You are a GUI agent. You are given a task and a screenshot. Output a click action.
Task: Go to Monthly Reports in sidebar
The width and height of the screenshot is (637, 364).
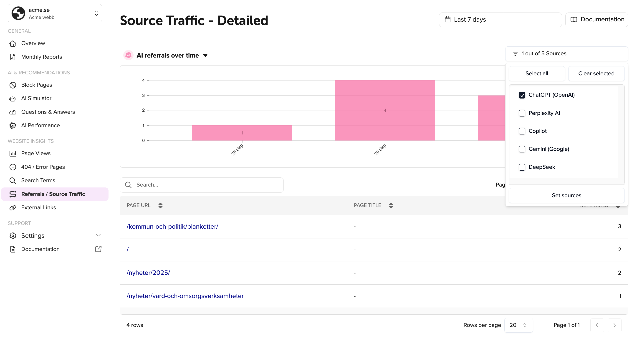[41, 57]
